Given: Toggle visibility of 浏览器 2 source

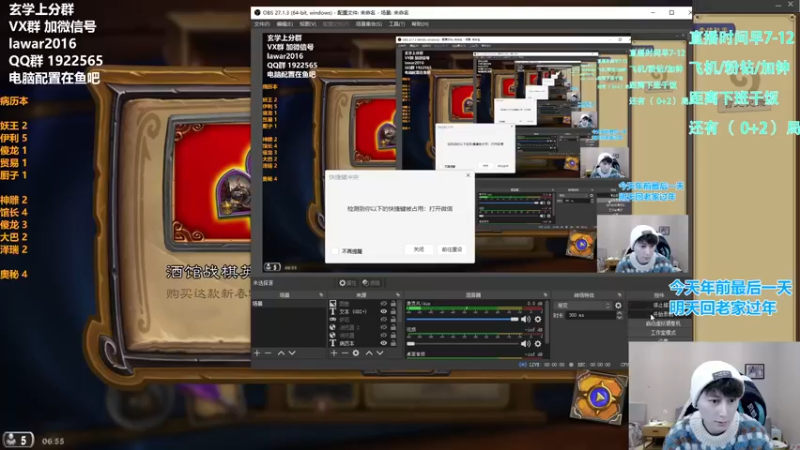Looking at the screenshot, I should click(x=384, y=327).
